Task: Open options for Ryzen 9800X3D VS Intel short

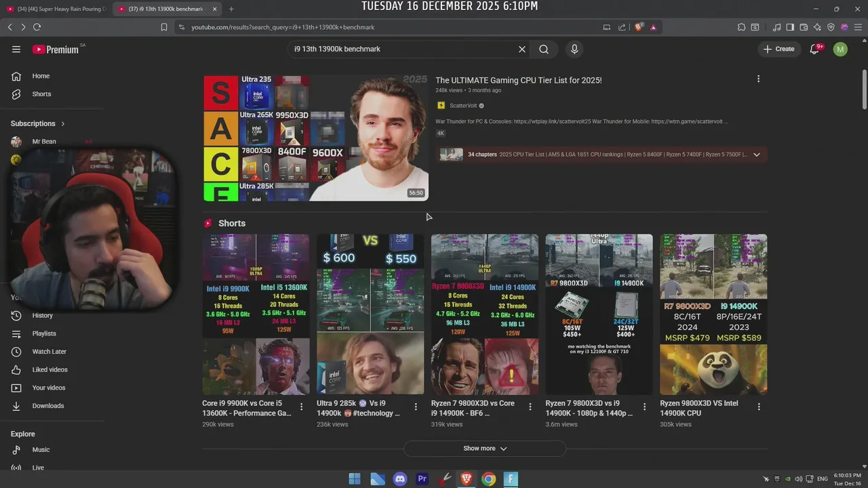Action: pyautogui.click(x=759, y=407)
